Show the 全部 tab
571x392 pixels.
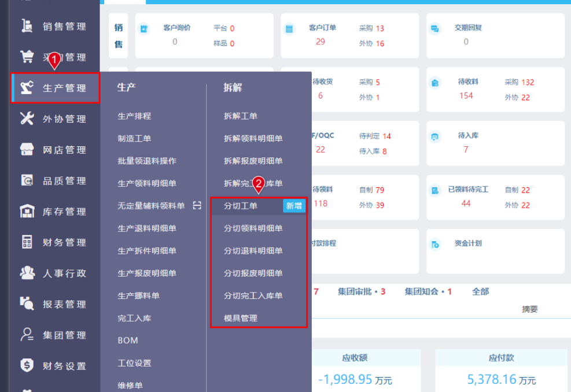tap(480, 291)
